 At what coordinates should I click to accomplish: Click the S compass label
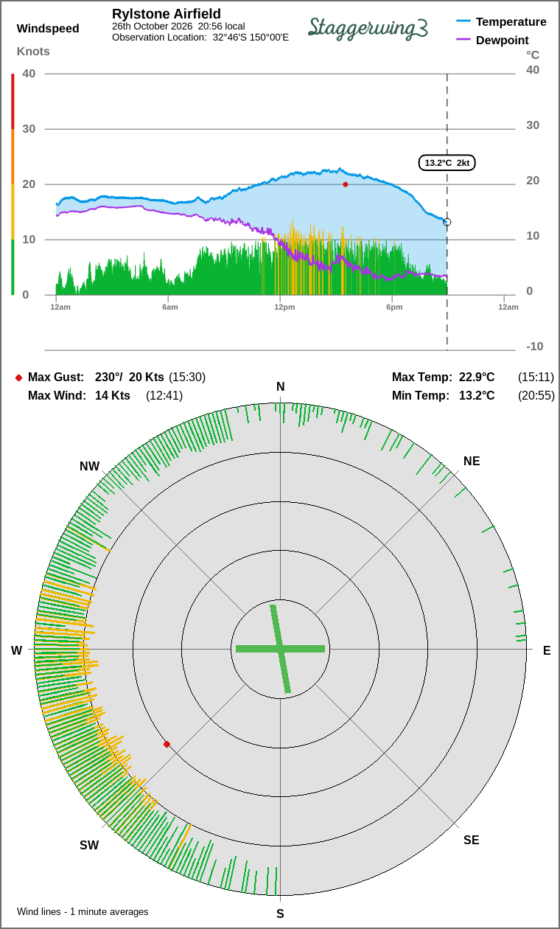point(280,914)
